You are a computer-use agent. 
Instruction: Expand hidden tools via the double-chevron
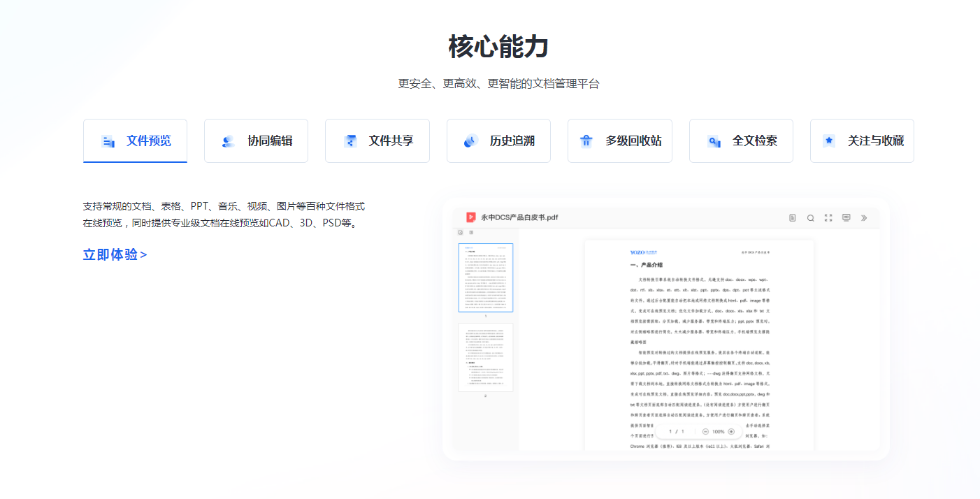[865, 217]
